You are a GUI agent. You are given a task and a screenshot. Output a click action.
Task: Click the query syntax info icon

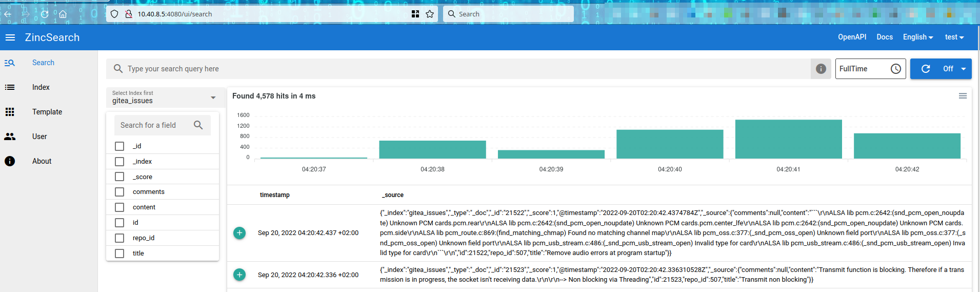pyautogui.click(x=821, y=69)
